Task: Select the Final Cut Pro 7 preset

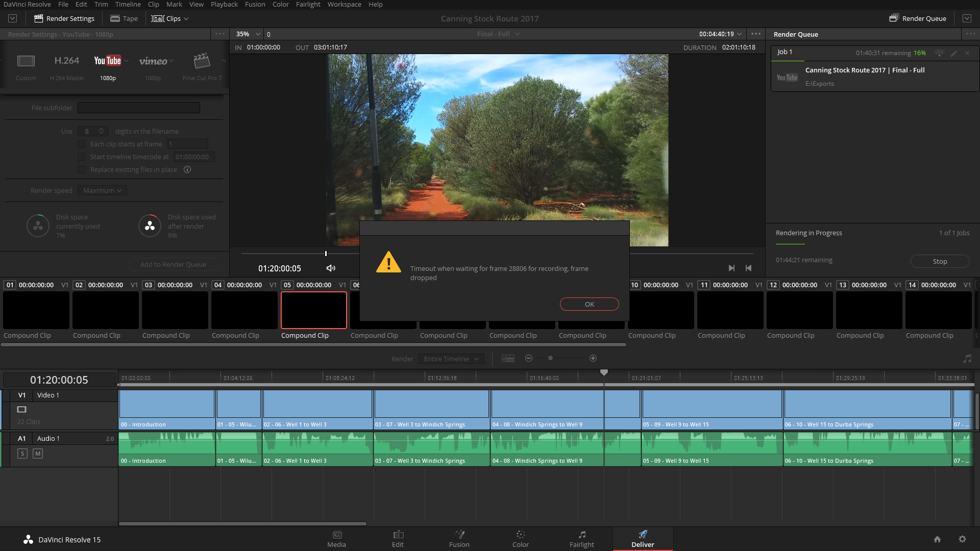Action: [202, 67]
